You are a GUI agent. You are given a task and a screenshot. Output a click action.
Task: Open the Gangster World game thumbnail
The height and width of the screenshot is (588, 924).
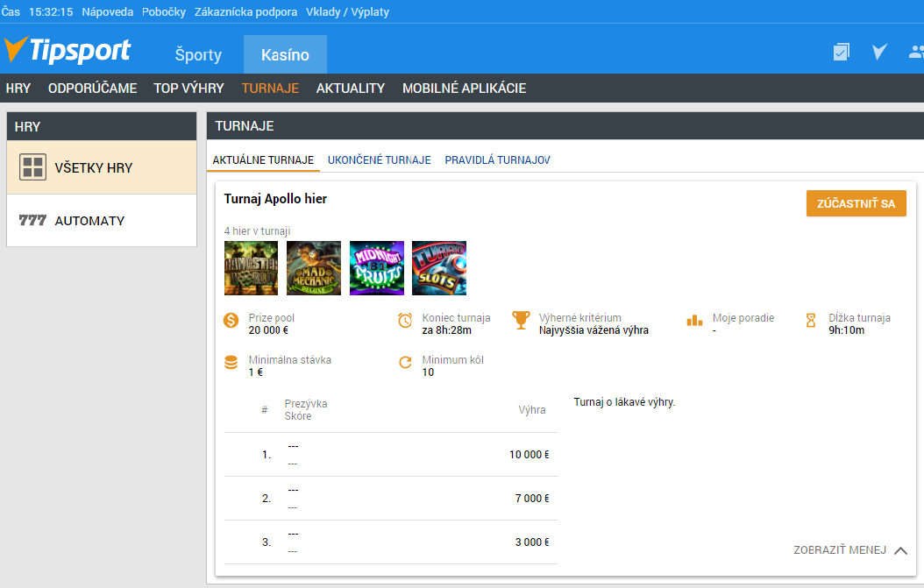251,268
